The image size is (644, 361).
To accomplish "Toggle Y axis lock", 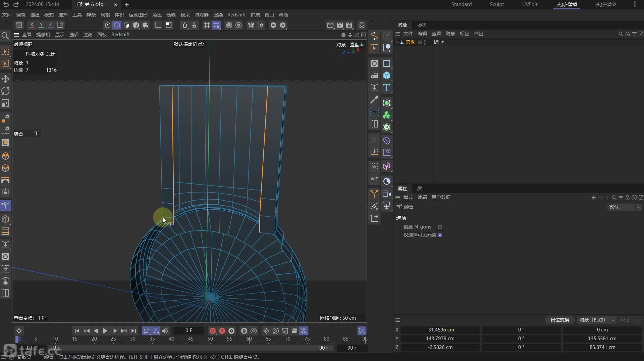I will [x=41, y=25].
